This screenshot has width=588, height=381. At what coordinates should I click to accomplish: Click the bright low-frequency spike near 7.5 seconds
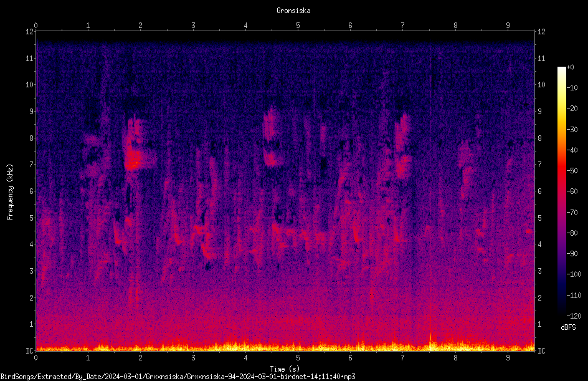coord(430,341)
